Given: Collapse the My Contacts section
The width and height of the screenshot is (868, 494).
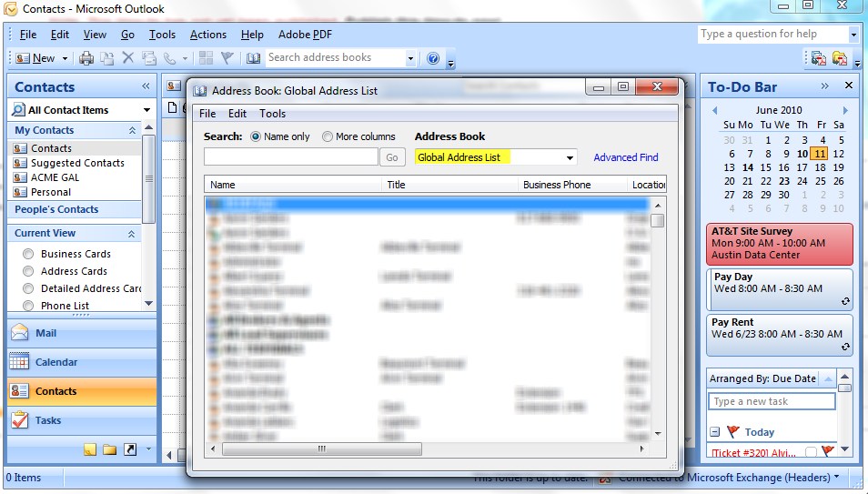Looking at the screenshot, I should 132,130.
